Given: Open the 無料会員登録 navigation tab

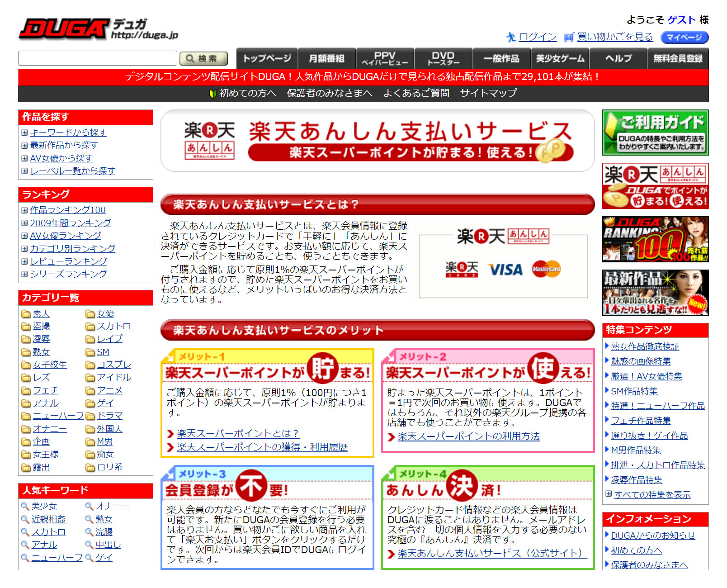Looking at the screenshot, I should pyautogui.click(x=678, y=58).
